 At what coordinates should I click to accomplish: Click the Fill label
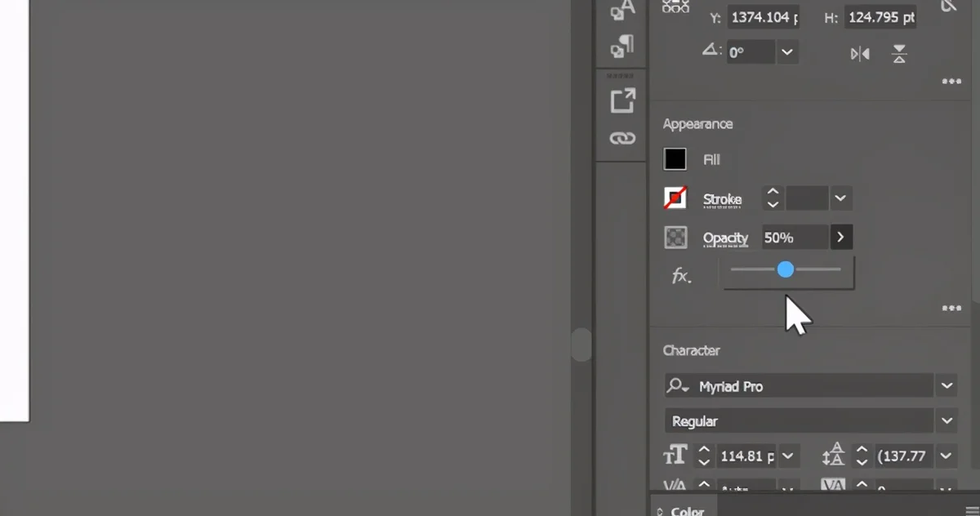(x=711, y=160)
